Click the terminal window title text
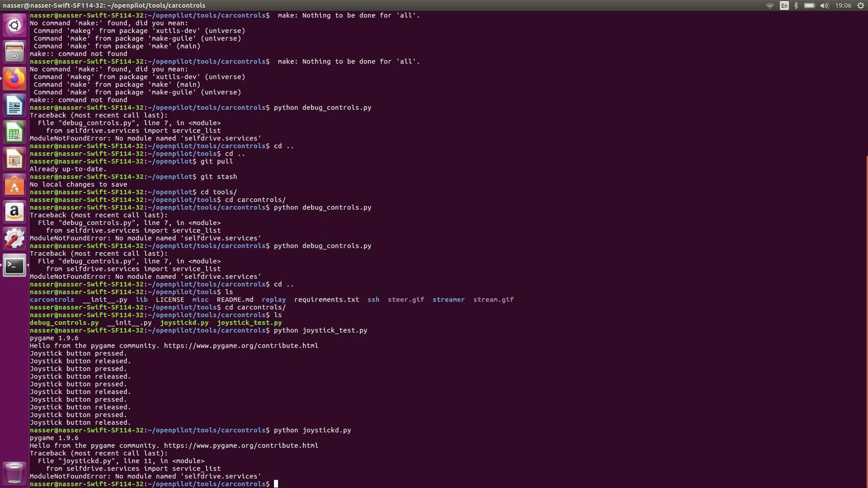Screen dimensions: 868x488 click(x=104, y=5)
